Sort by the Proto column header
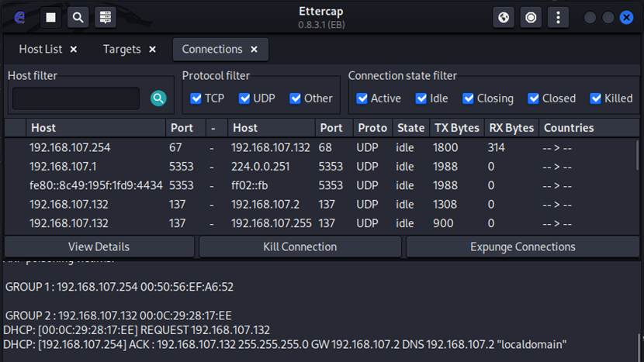Viewport: 644px width, 362px height. 372,128
